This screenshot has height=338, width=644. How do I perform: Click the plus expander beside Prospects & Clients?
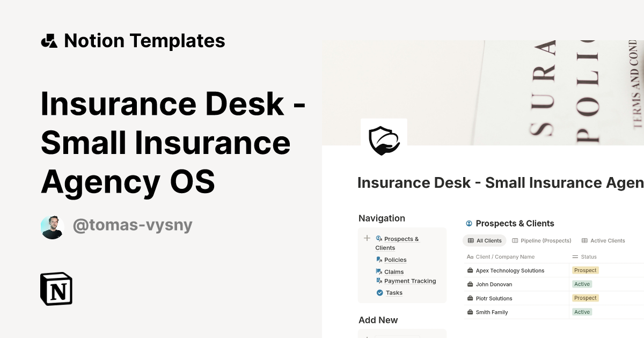point(367,238)
